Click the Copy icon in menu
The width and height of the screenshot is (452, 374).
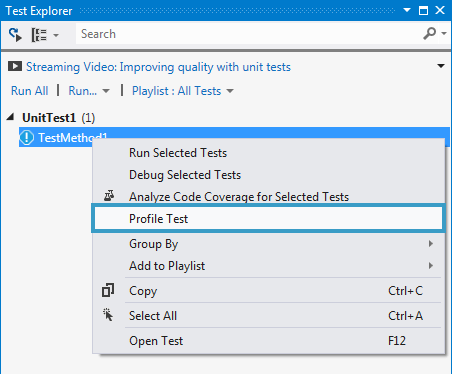108,290
